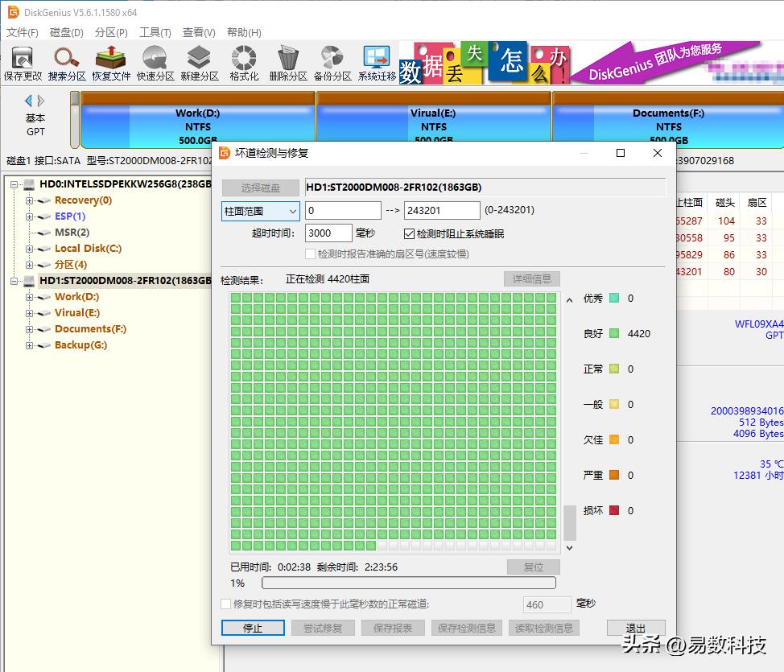Click the red 损坏 color swatch
This screenshot has width=784, height=672.
[614, 511]
